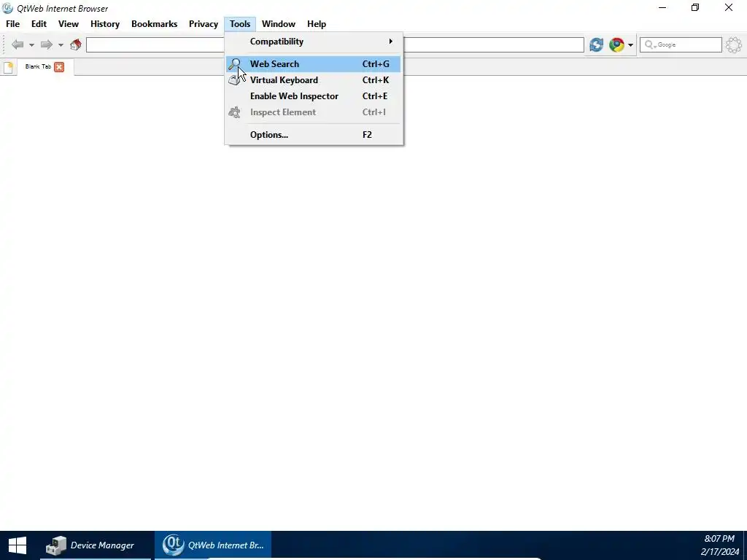
Task: Choose Web Search from Tools menu
Action: pos(314,64)
